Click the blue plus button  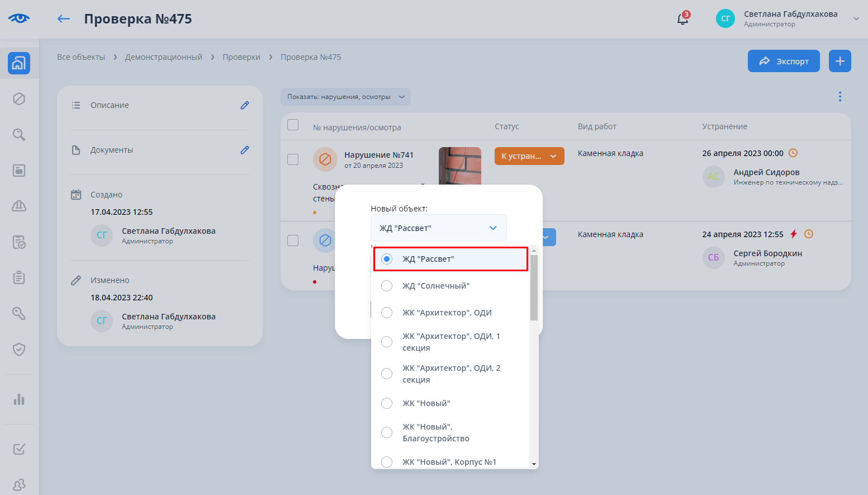pyautogui.click(x=839, y=61)
